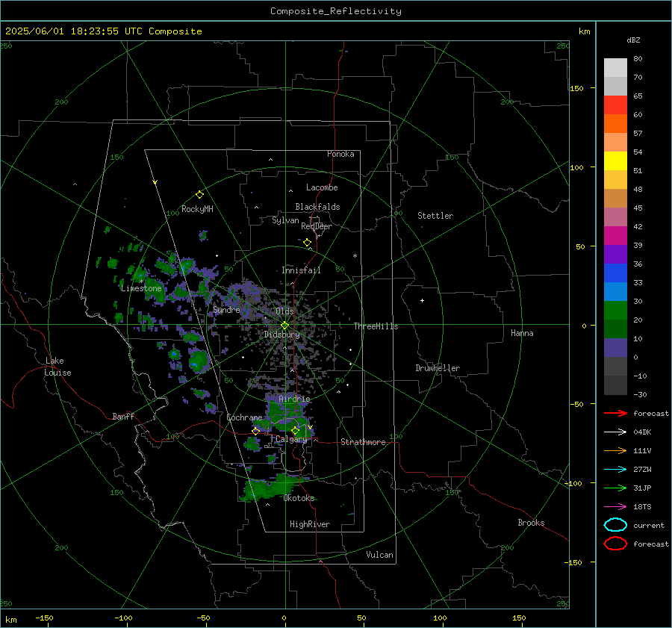Screen dimensions: 672x628
Task: Click the green 31JP arrow legend icon
Action: tap(615, 488)
